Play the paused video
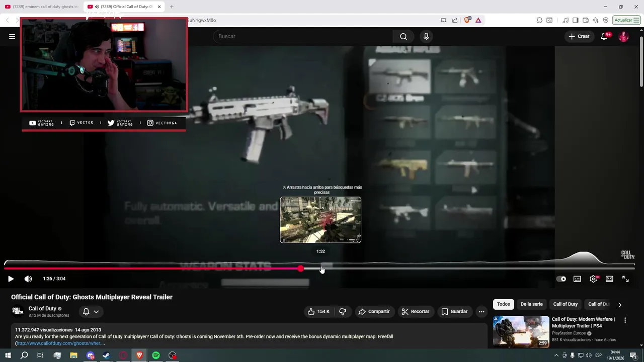The width and height of the screenshot is (644, 362). click(x=11, y=279)
